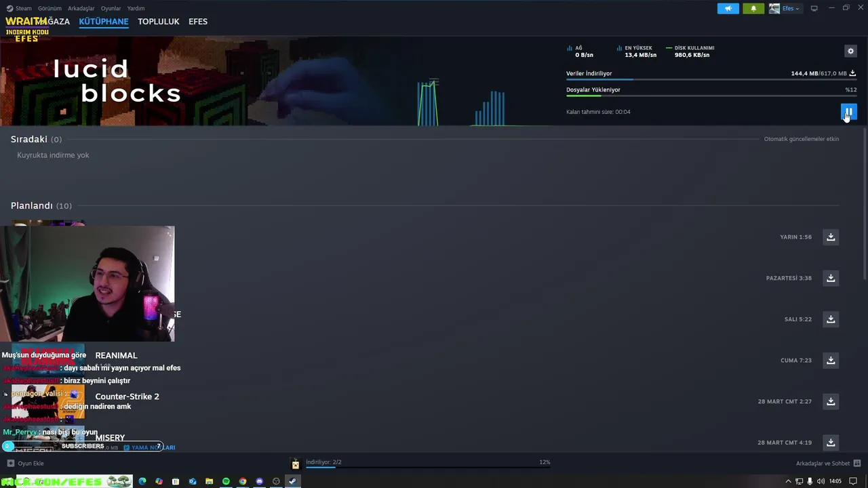Viewport: 868px width, 488px height.
Task: Open the Oyunlar menu
Action: tap(111, 8)
